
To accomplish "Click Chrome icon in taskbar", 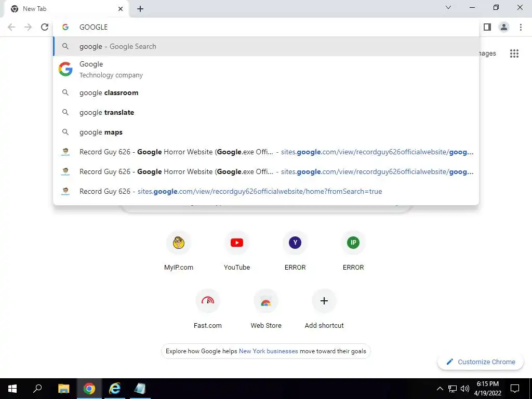I will point(89,389).
